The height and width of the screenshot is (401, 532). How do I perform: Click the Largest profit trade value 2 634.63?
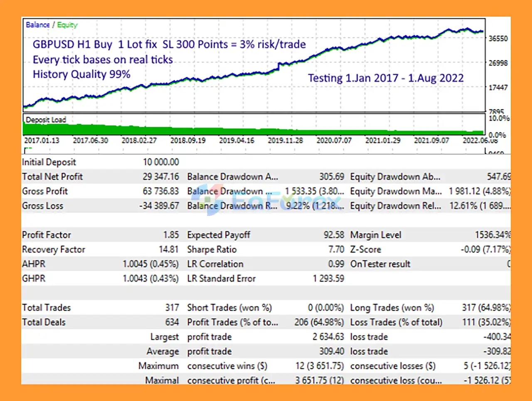click(328, 337)
